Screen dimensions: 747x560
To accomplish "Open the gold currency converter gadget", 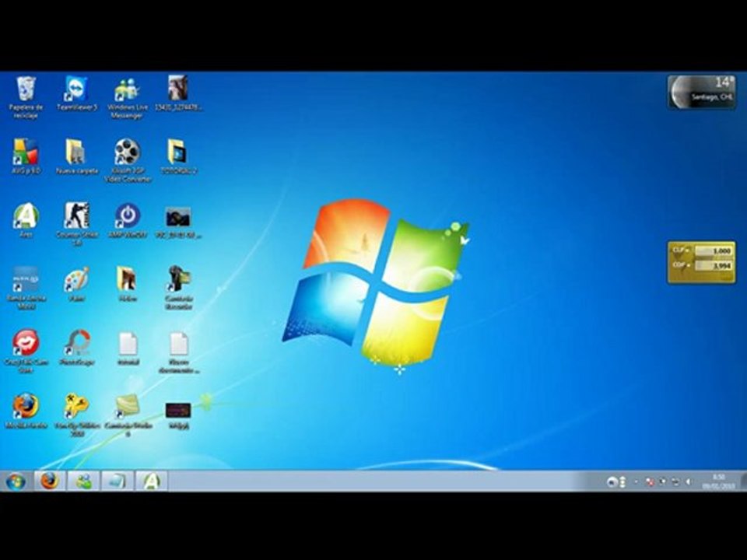I will [701, 262].
